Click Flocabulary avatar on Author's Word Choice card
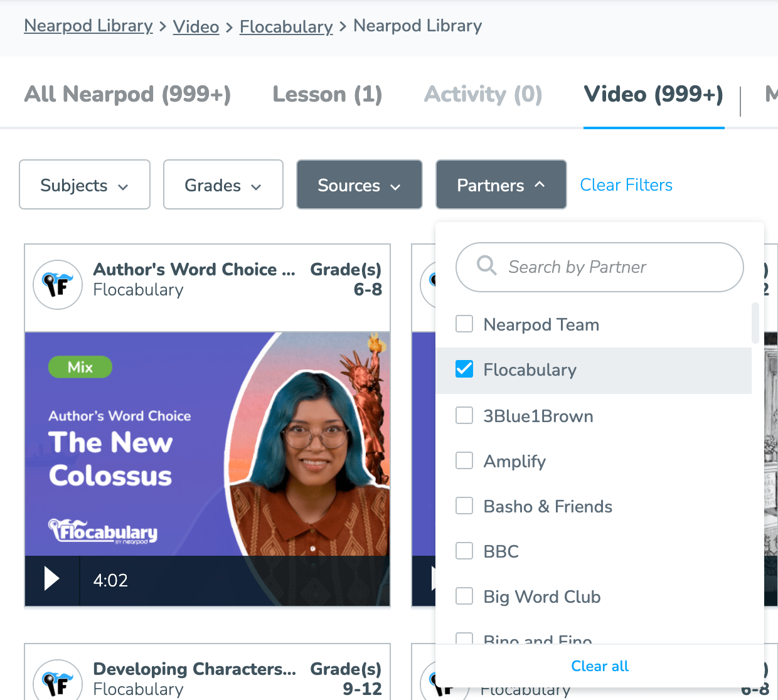The image size is (778, 700). 58,285
